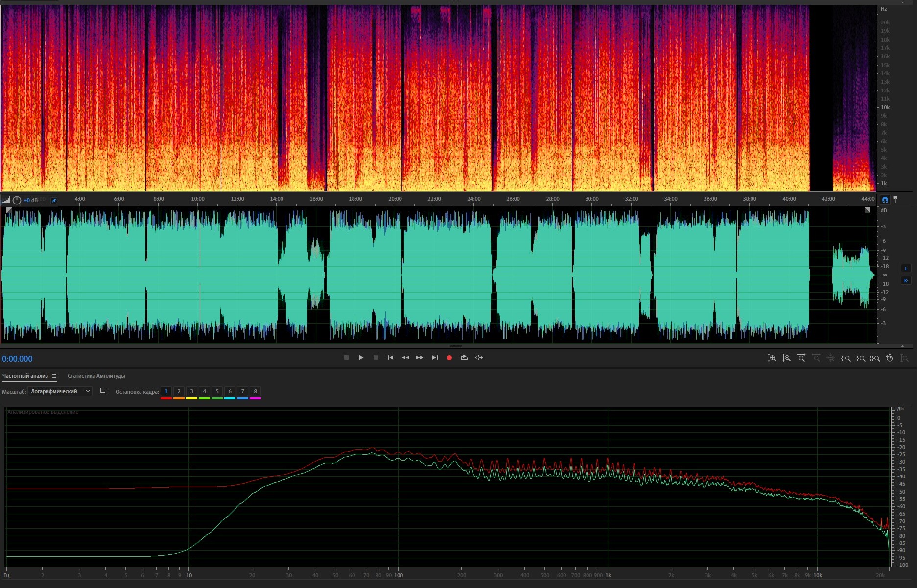Viewport: 917px width, 588px height.
Task: Click the Масштаб: label
Action: pos(14,392)
